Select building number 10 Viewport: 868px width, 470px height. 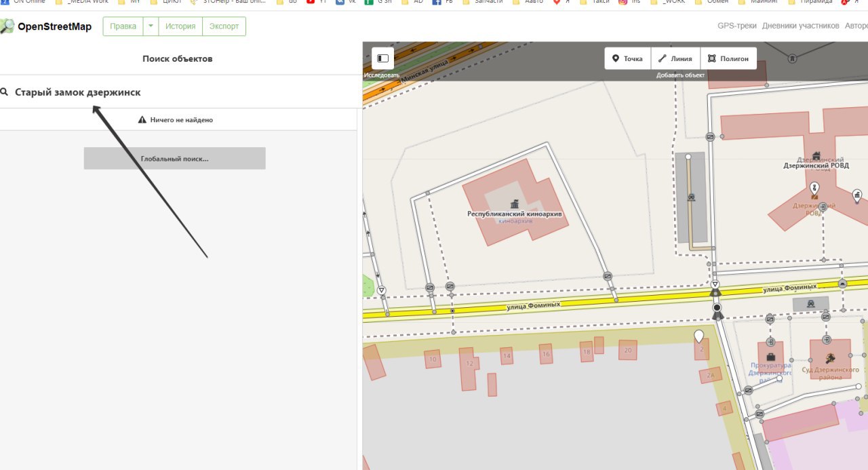(x=432, y=359)
